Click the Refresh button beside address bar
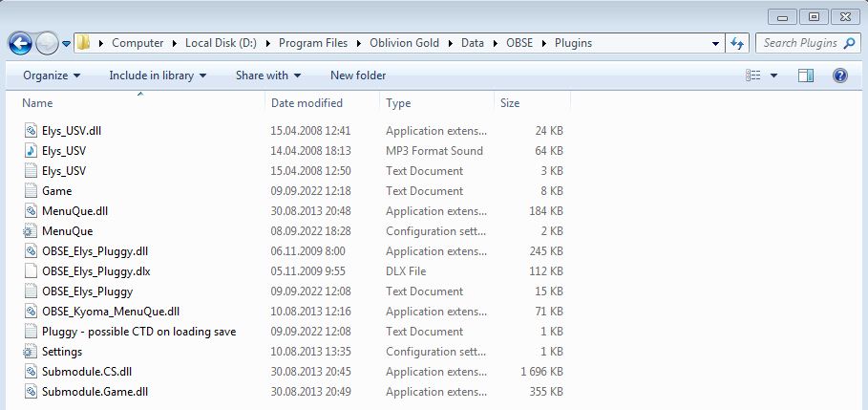This screenshot has height=410, width=868. click(x=737, y=43)
